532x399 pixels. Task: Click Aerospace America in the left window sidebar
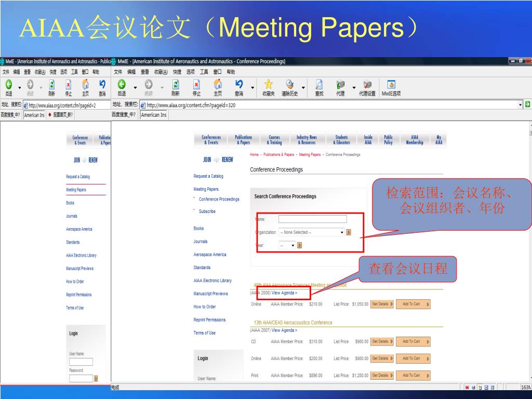point(79,229)
